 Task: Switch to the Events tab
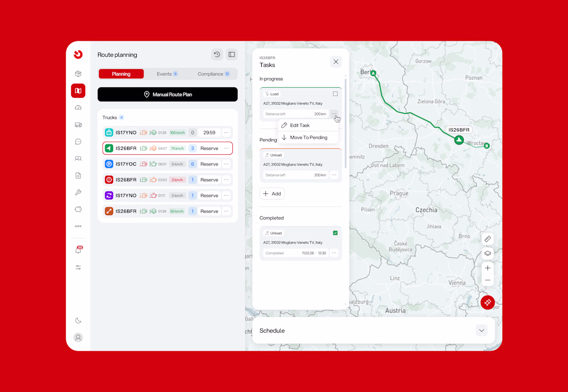tap(167, 74)
